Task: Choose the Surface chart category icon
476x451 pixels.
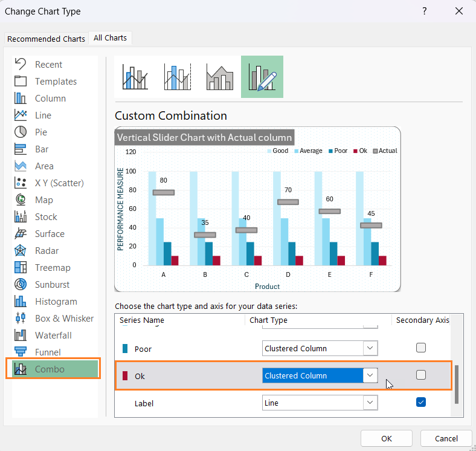Action: tap(21, 234)
